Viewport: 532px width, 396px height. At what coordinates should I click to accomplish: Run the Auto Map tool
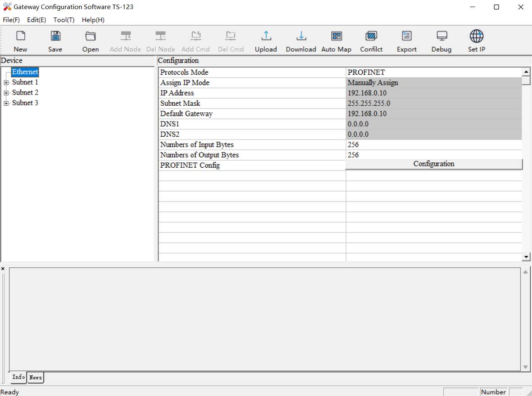(x=336, y=41)
